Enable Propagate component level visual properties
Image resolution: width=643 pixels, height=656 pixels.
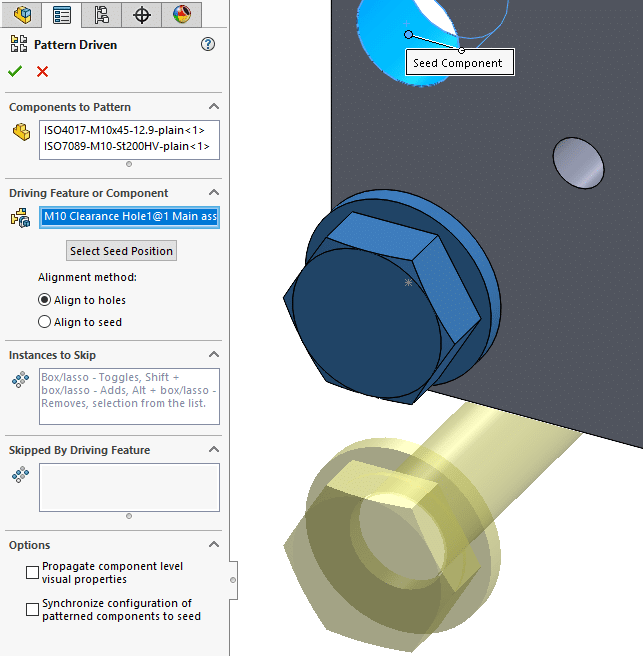pyautogui.click(x=33, y=571)
